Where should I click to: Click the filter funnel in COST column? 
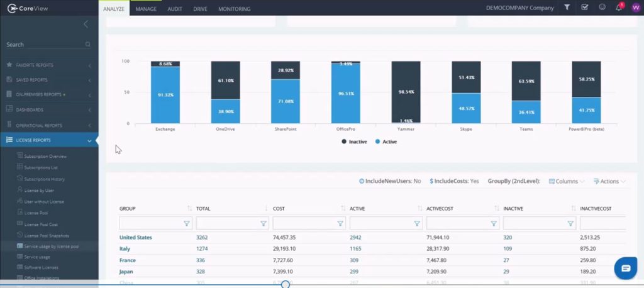click(340, 223)
